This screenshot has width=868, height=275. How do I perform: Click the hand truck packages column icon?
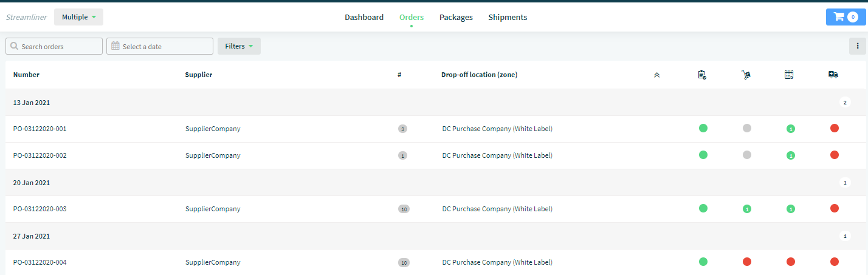(746, 75)
